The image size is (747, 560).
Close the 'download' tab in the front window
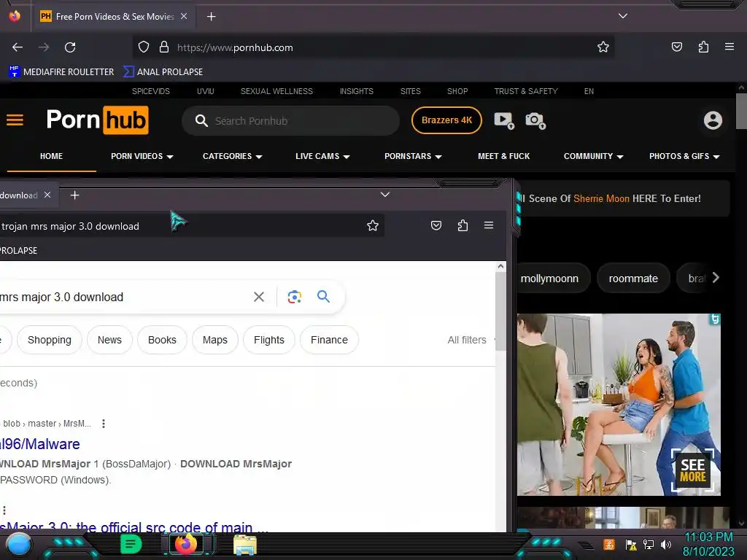47,195
